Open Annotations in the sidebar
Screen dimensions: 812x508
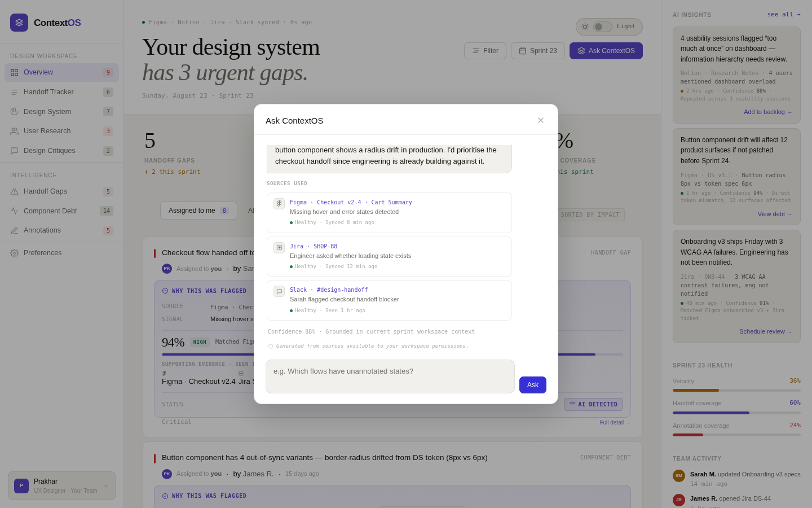61,230
